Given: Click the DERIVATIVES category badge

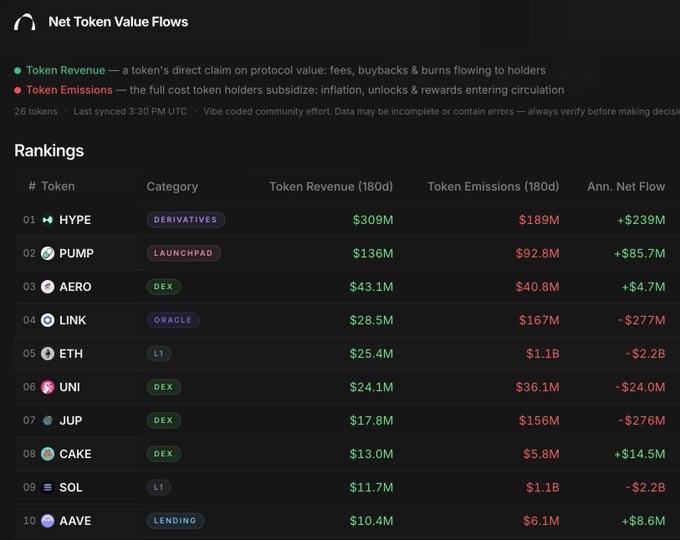Looking at the screenshot, I should pyautogui.click(x=186, y=220).
